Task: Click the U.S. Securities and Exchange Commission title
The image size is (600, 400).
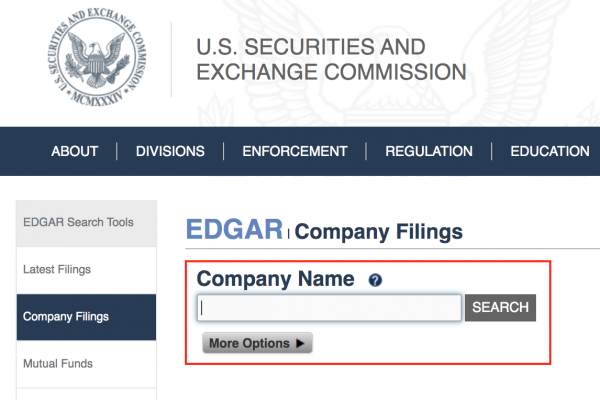Action: pyautogui.click(x=331, y=60)
